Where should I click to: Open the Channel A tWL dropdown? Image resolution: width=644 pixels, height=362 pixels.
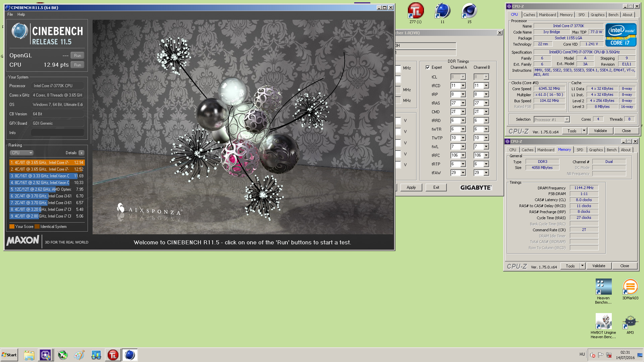(x=463, y=147)
